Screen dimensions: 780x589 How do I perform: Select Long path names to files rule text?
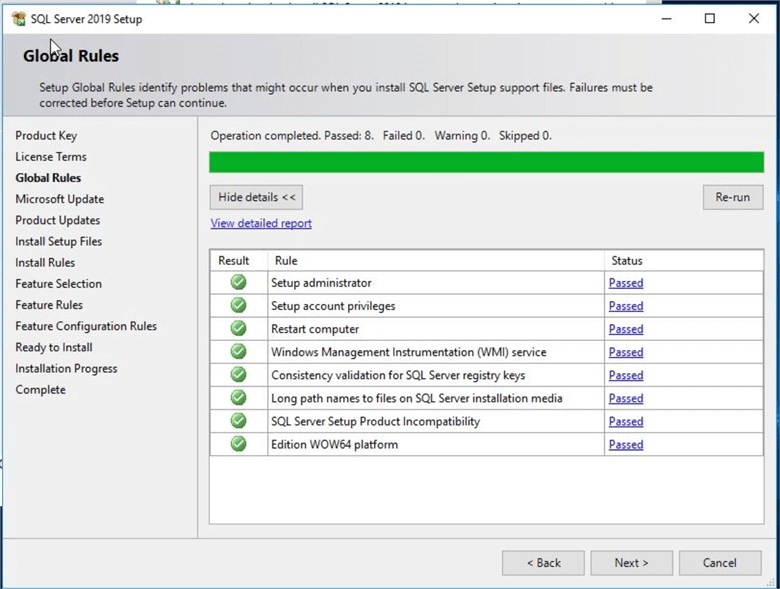point(417,398)
